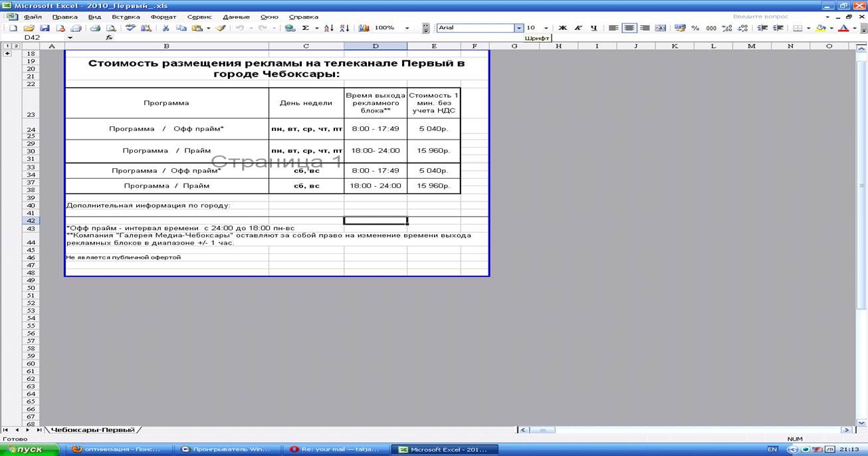Click the Merge and Center icon
Screen dimensions: 868x456
tap(660, 29)
